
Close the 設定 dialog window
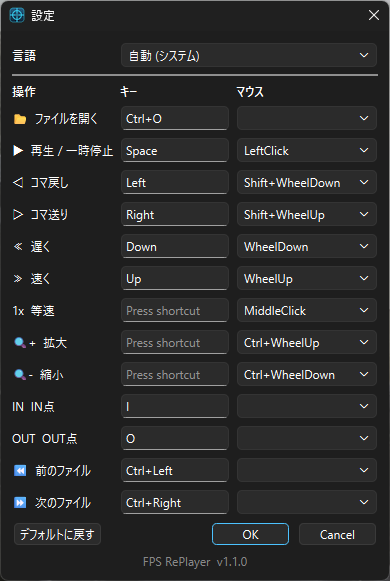374,16
